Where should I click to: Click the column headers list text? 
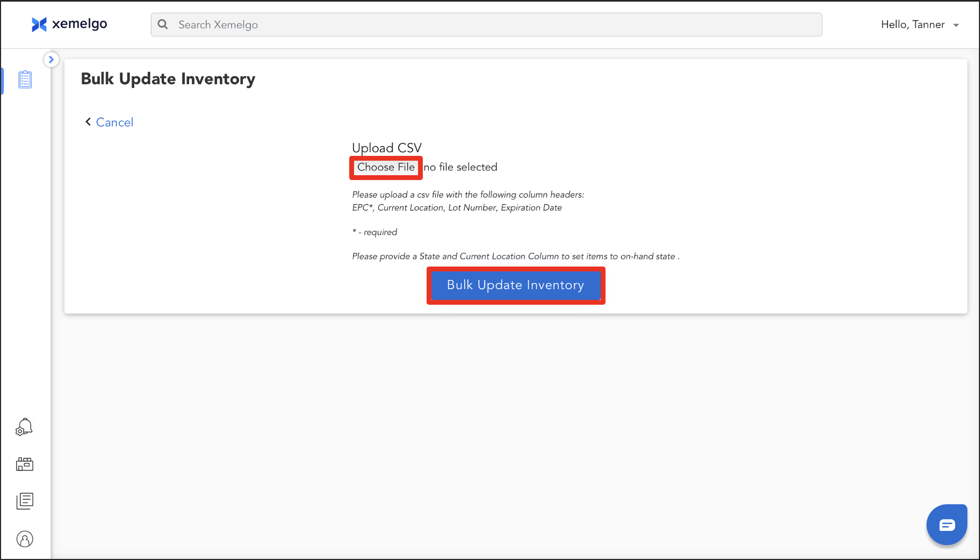pyautogui.click(x=457, y=207)
